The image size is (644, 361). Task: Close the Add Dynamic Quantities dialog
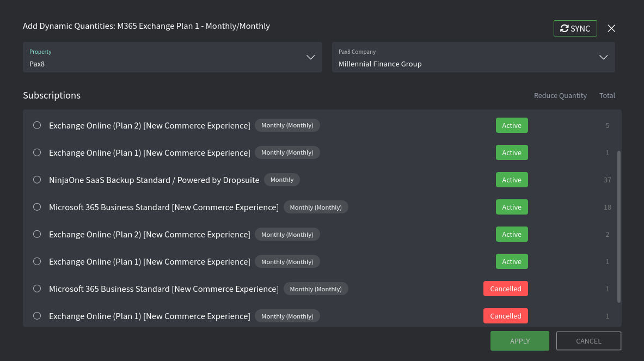(x=611, y=28)
